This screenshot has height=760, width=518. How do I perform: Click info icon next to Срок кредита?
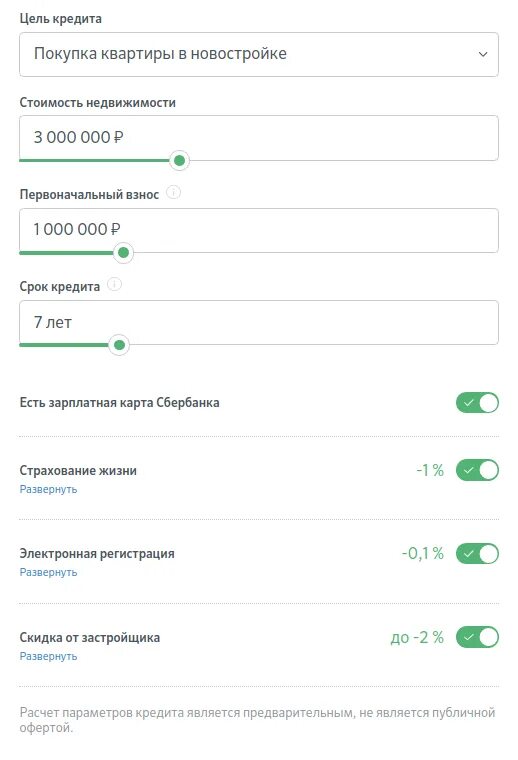point(114,284)
